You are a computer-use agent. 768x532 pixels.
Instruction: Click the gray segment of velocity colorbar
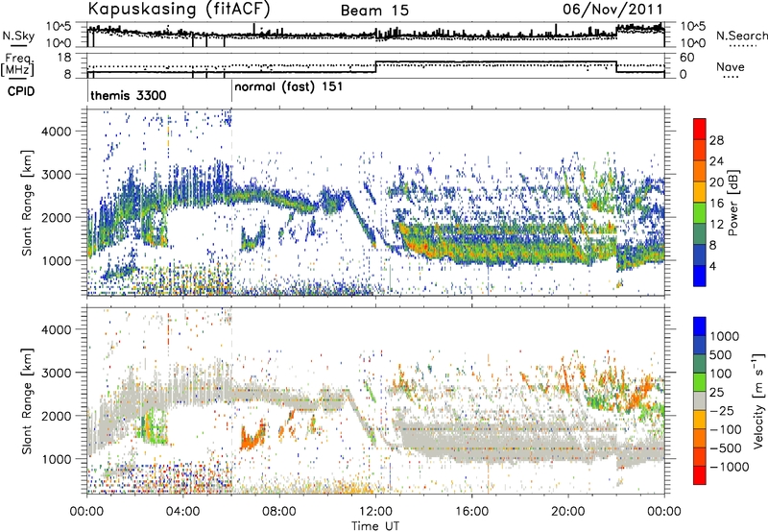click(x=700, y=400)
